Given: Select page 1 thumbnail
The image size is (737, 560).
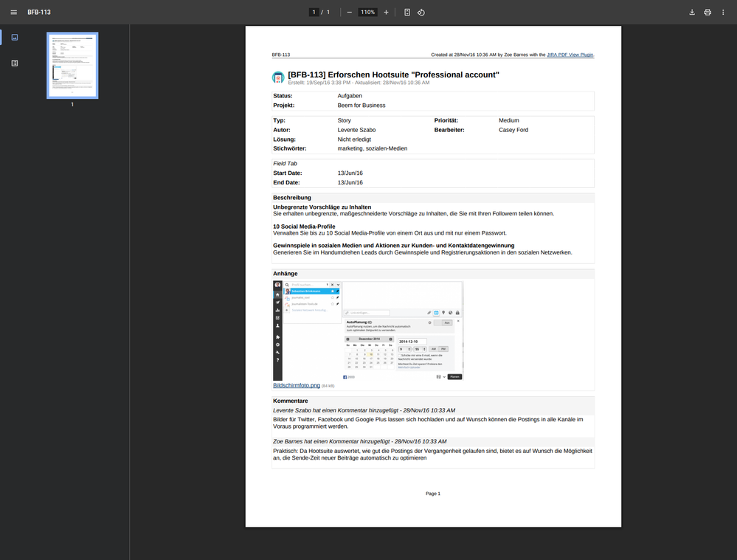Looking at the screenshot, I should pyautogui.click(x=72, y=66).
